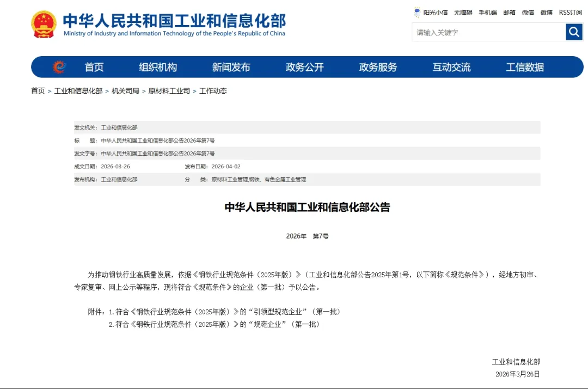This screenshot has width=588, height=389.
Task: Go to 首页 in the breadcrumb
Action: coord(38,91)
